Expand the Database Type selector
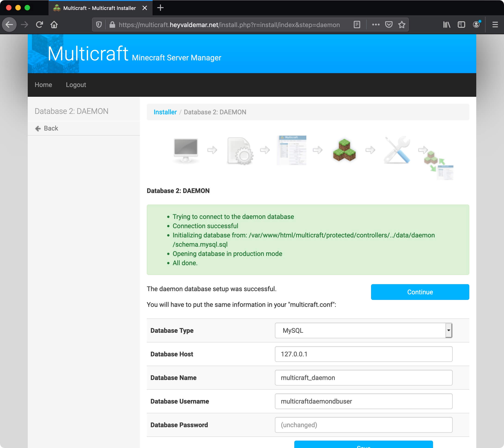Viewport: 504px width, 448px height. click(449, 330)
